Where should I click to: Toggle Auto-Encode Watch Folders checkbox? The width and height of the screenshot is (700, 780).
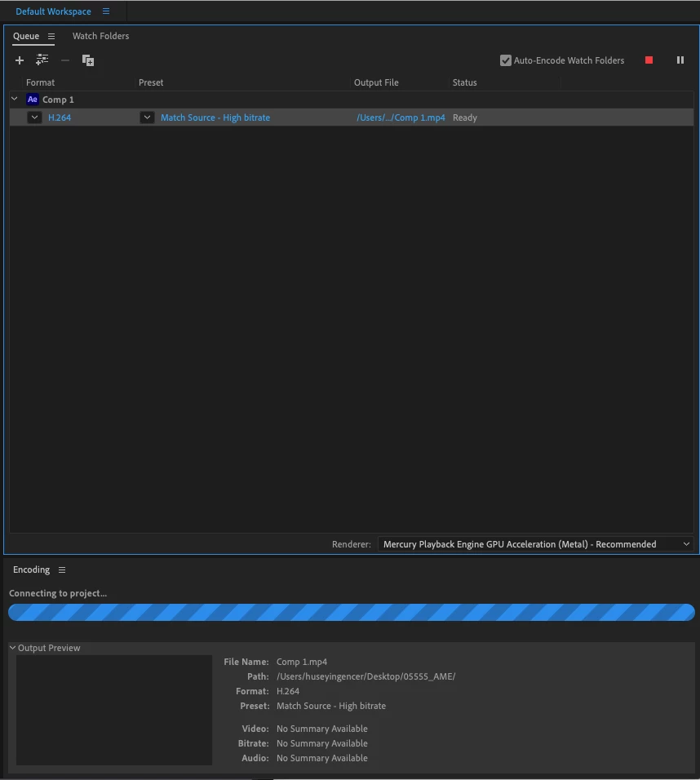[506, 60]
